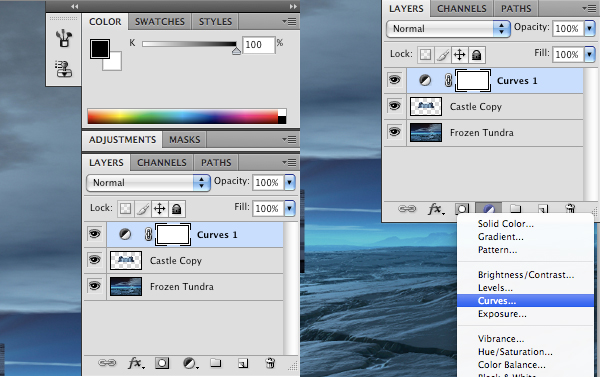
Task: Hide Curves 1 layer in right Layers panel
Action: click(x=395, y=80)
